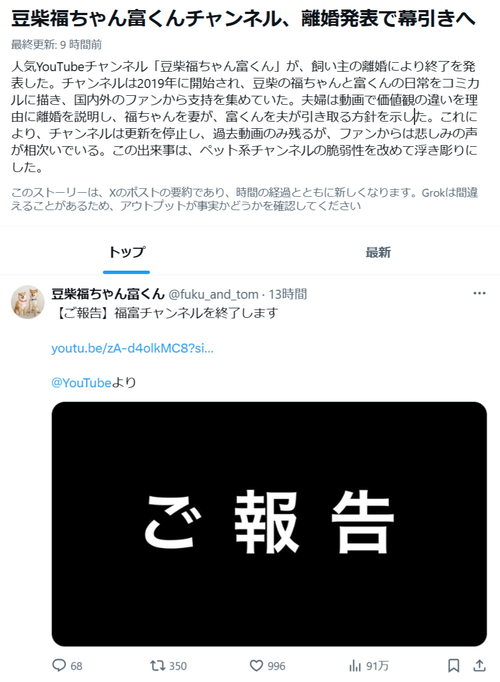Switch to the トップ tab
The width and height of the screenshot is (500, 682).
click(127, 252)
